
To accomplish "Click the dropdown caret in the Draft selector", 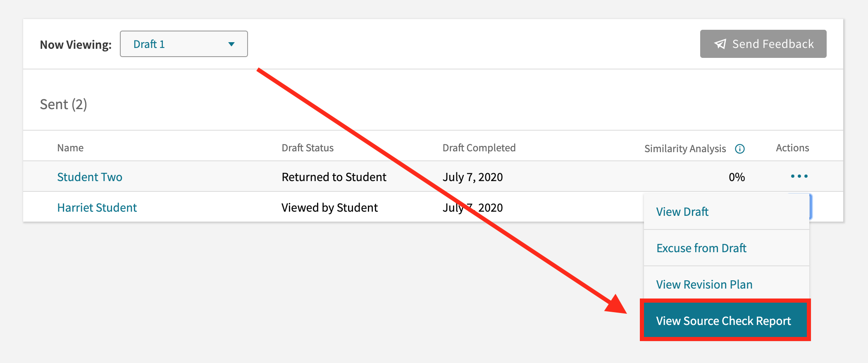I will pos(231,44).
